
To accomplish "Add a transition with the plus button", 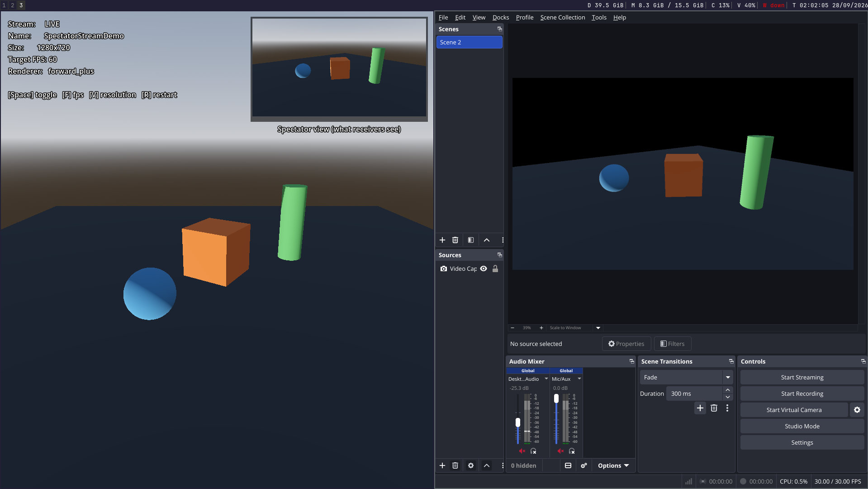I will 700,408.
